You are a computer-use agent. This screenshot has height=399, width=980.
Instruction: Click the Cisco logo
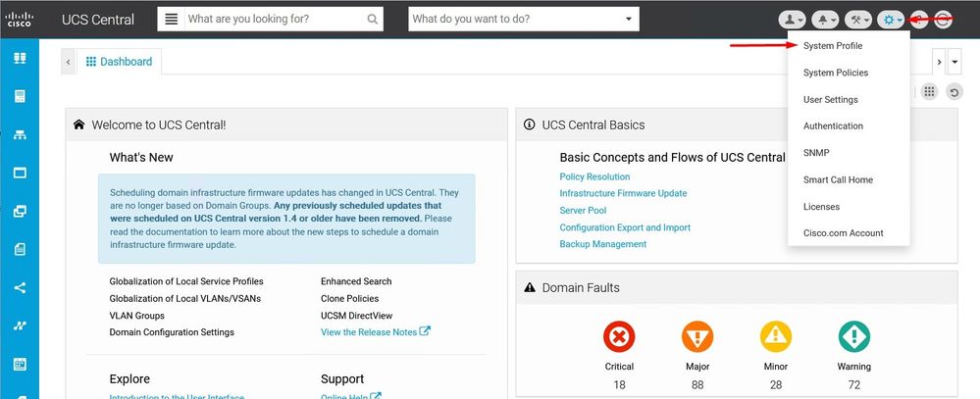coord(20,20)
